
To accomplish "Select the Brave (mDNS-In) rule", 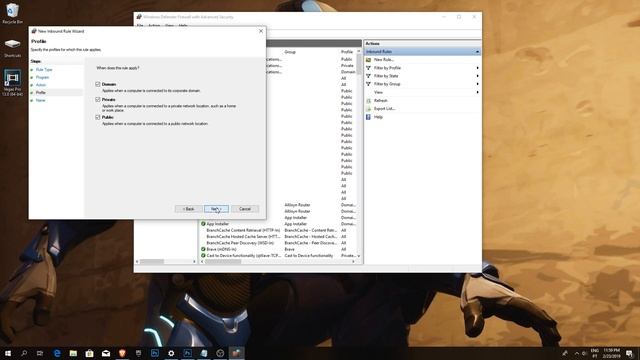I will point(221,249).
